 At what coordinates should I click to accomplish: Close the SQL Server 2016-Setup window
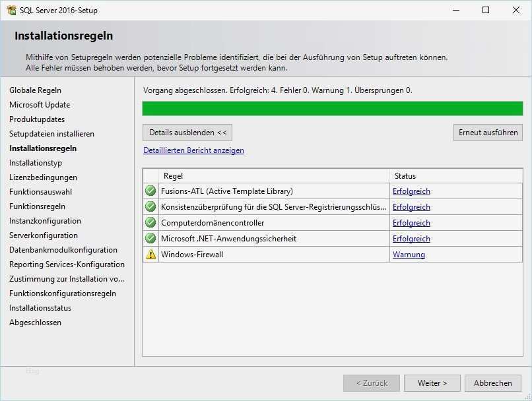[515, 10]
